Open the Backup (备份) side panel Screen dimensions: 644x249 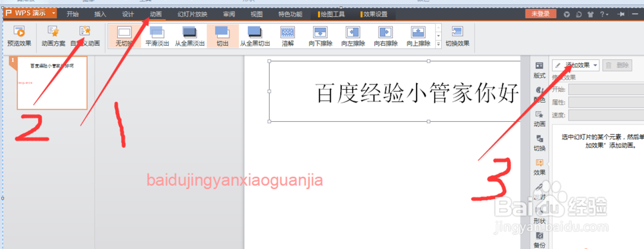point(539,240)
